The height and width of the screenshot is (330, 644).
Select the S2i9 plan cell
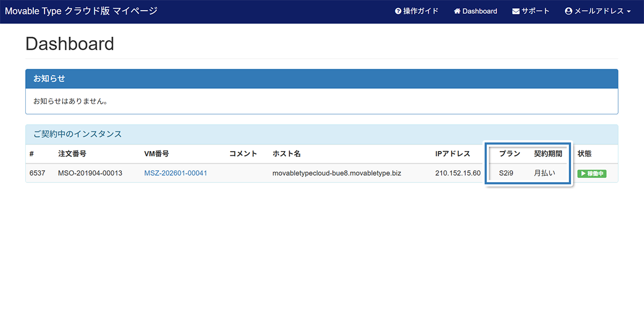point(506,174)
